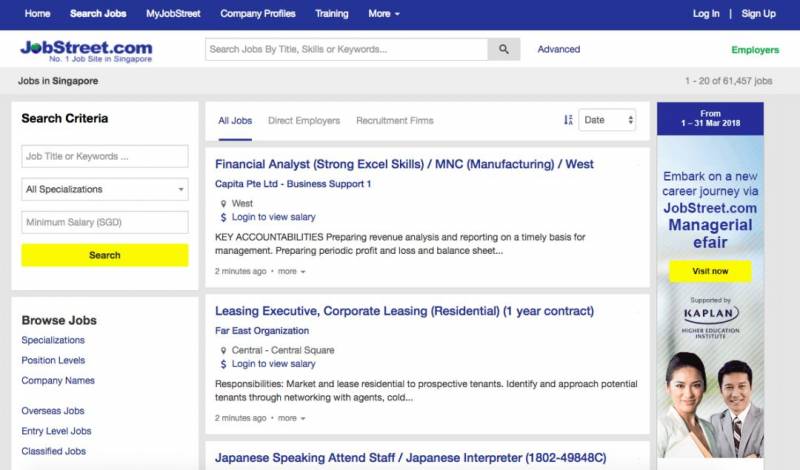Switch to the Recruitment Firms tab

click(x=395, y=121)
